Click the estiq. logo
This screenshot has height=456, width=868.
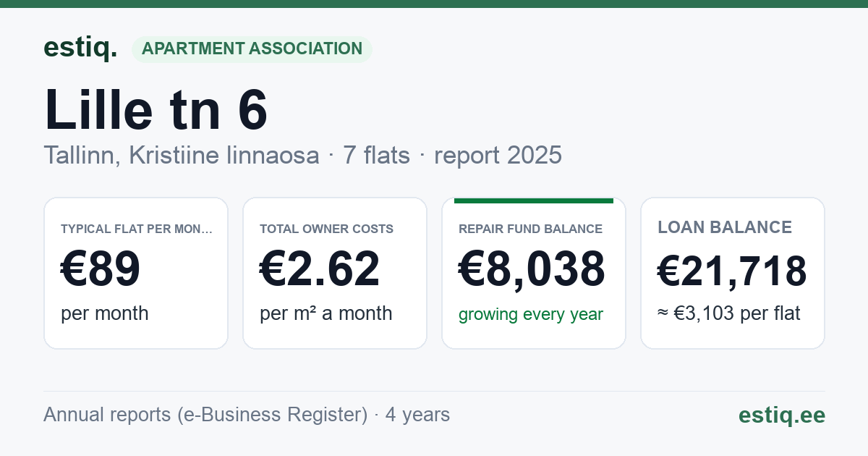click(80, 48)
